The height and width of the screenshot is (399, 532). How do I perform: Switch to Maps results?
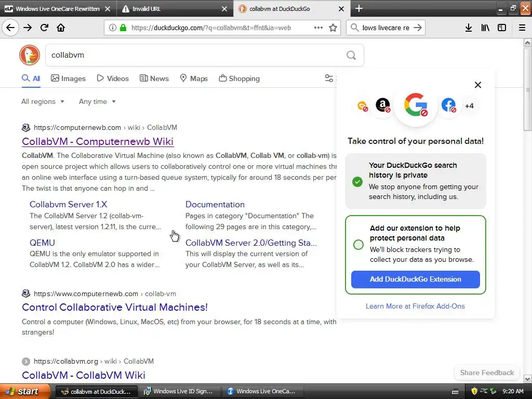pyautogui.click(x=194, y=78)
